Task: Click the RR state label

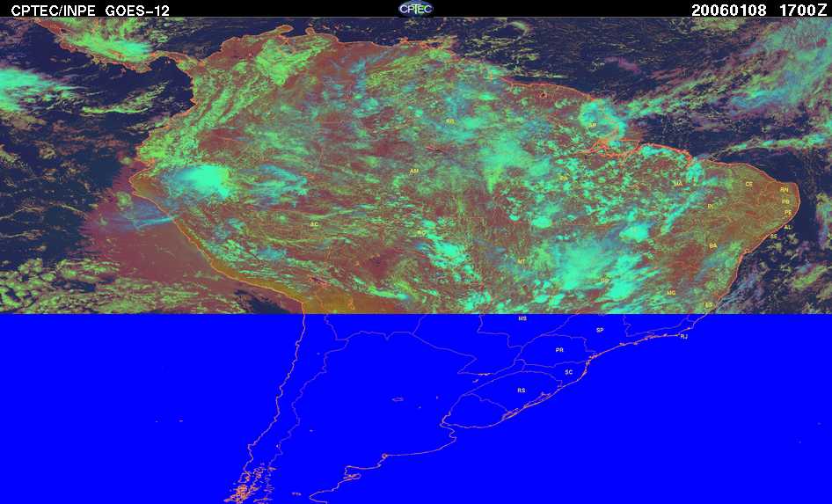Action: click(x=450, y=121)
